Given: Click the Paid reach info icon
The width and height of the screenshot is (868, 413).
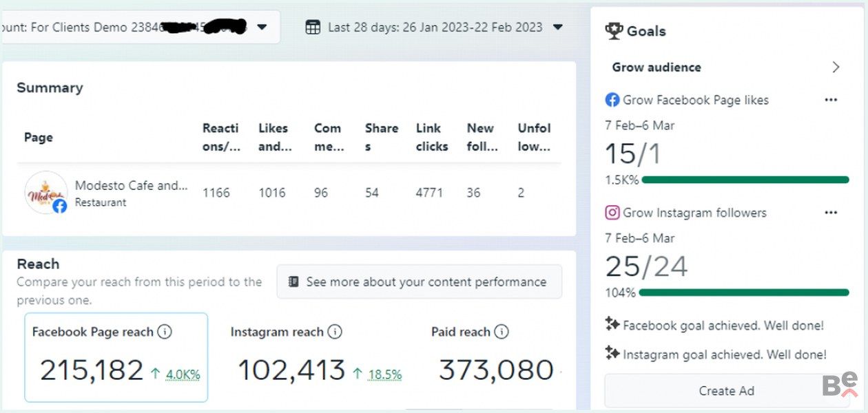Looking at the screenshot, I should point(502,332).
